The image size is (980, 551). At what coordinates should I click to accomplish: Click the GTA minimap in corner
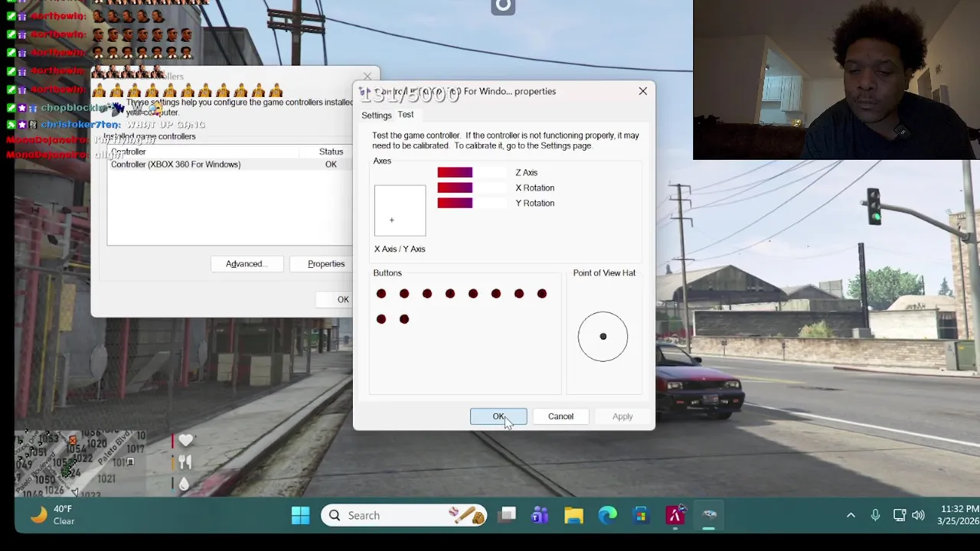[x=80, y=463]
